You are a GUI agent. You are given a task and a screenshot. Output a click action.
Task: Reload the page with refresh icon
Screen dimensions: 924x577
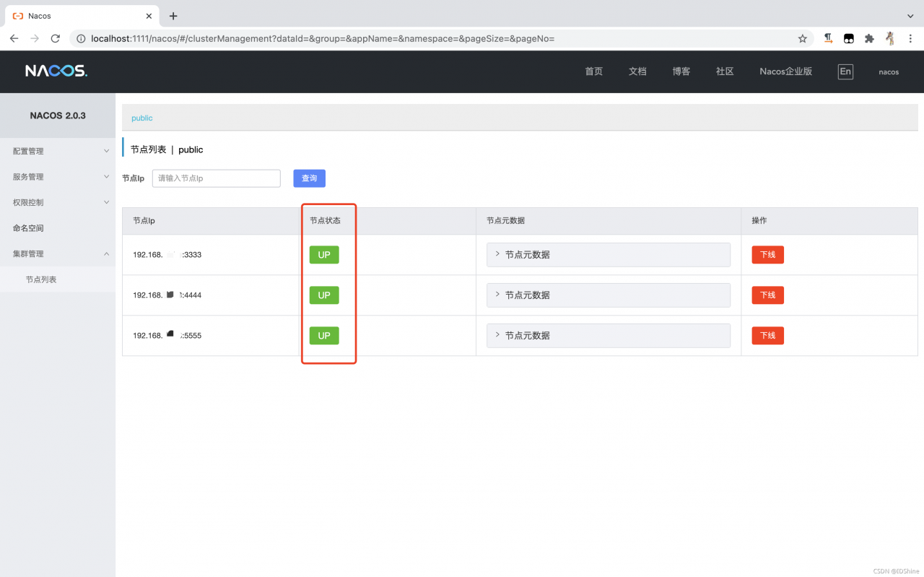(55, 38)
